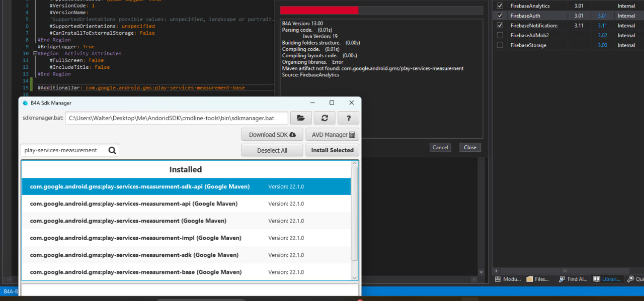Click the #FullScreen: False line
The height and width of the screenshot is (301, 644).
[76, 60]
